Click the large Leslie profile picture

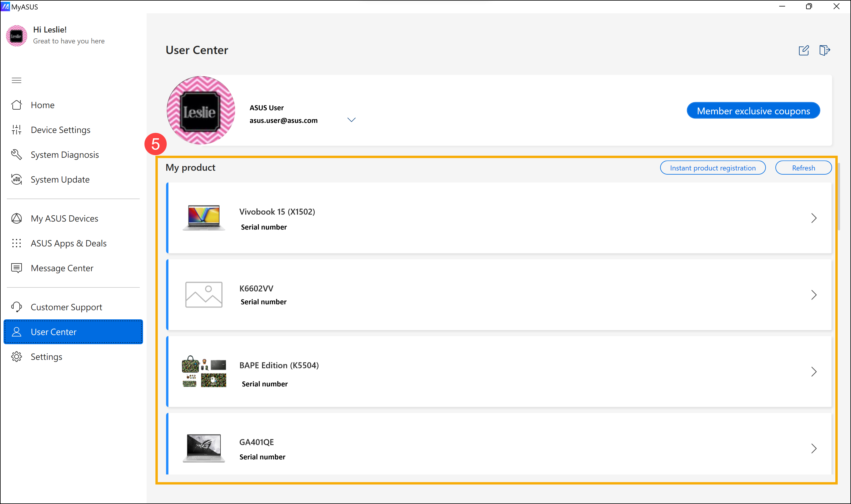201,110
